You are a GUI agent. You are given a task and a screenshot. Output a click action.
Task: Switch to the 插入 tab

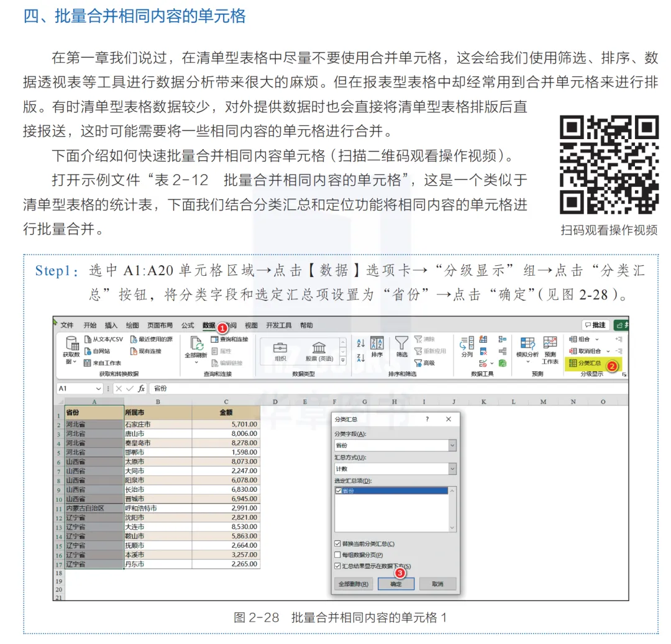(x=111, y=325)
